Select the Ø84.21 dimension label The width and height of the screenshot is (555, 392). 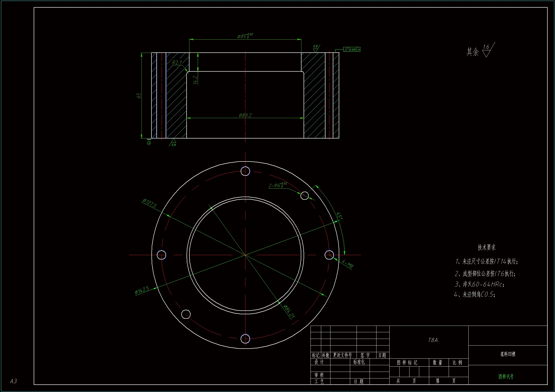click(289, 312)
